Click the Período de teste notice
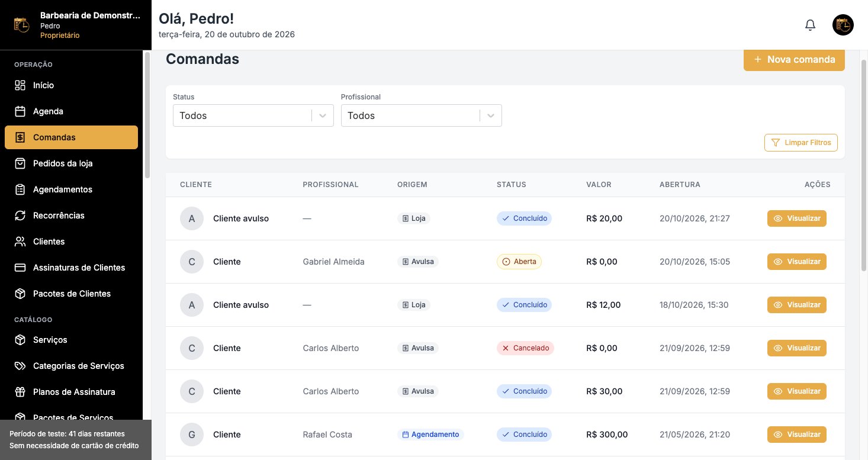The width and height of the screenshot is (868, 460). [76, 439]
